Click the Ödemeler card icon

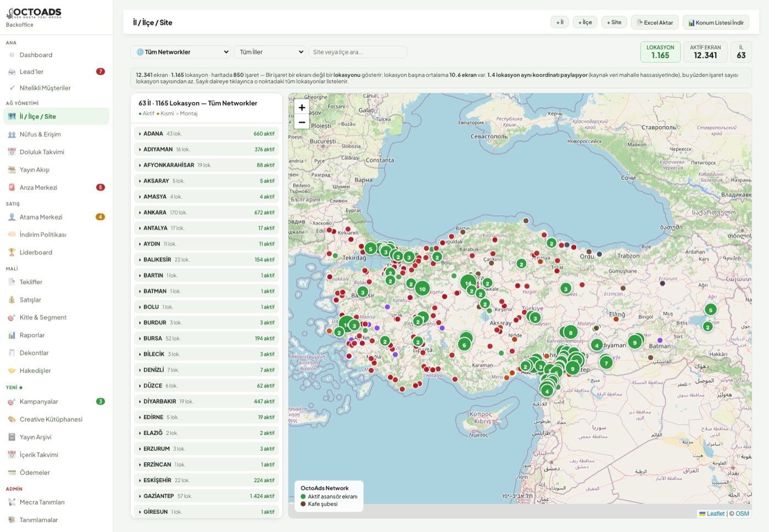coord(12,472)
